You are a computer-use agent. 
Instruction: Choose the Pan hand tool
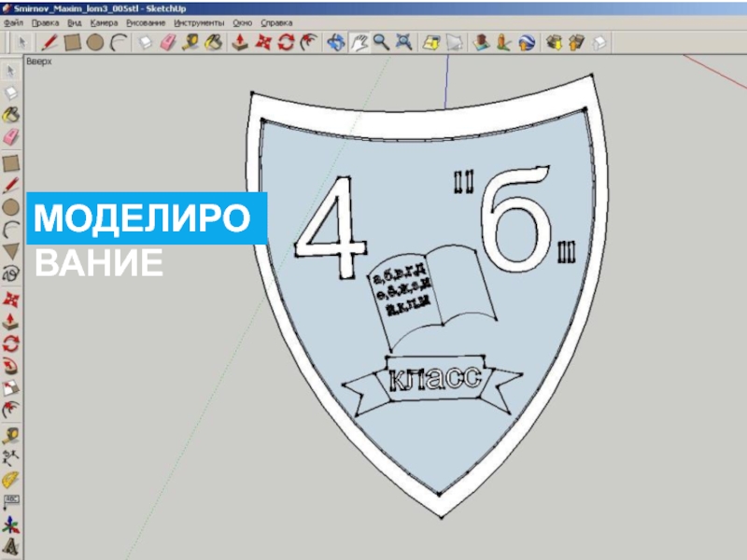coord(359,43)
